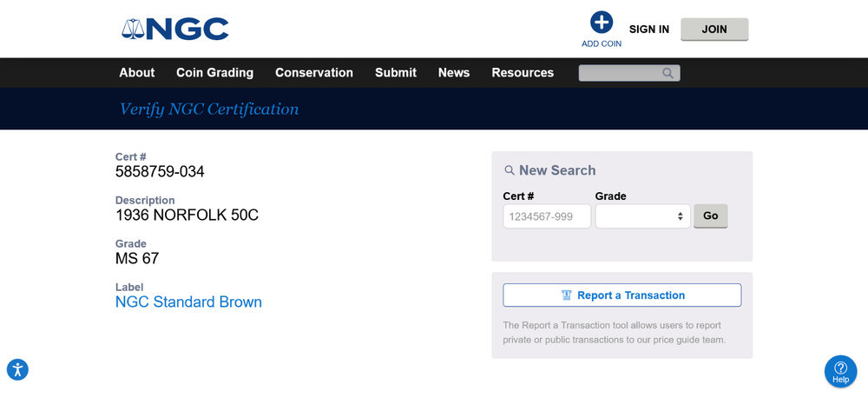Click the magnifier icon in nav search
This screenshot has height=398, width=868.
tap(667, 73)
